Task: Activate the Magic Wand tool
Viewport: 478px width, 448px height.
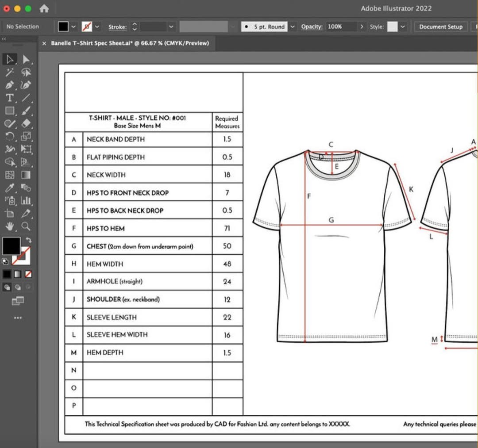Action: pyautogui.click(x=9, y=73)
